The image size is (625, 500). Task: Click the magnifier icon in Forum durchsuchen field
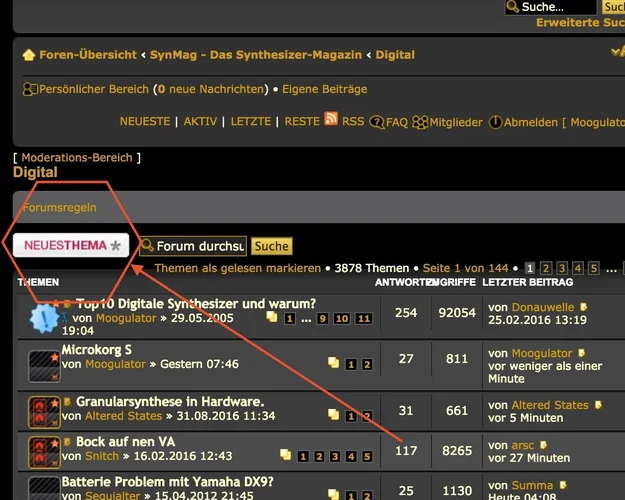click(147, 245)
